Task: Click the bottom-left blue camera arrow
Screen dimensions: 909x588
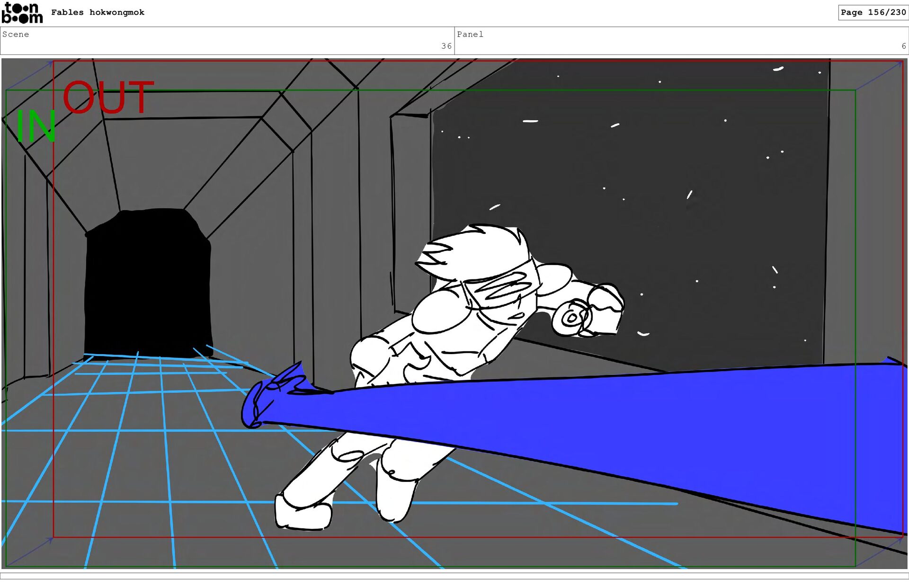Action: (29, 552)
